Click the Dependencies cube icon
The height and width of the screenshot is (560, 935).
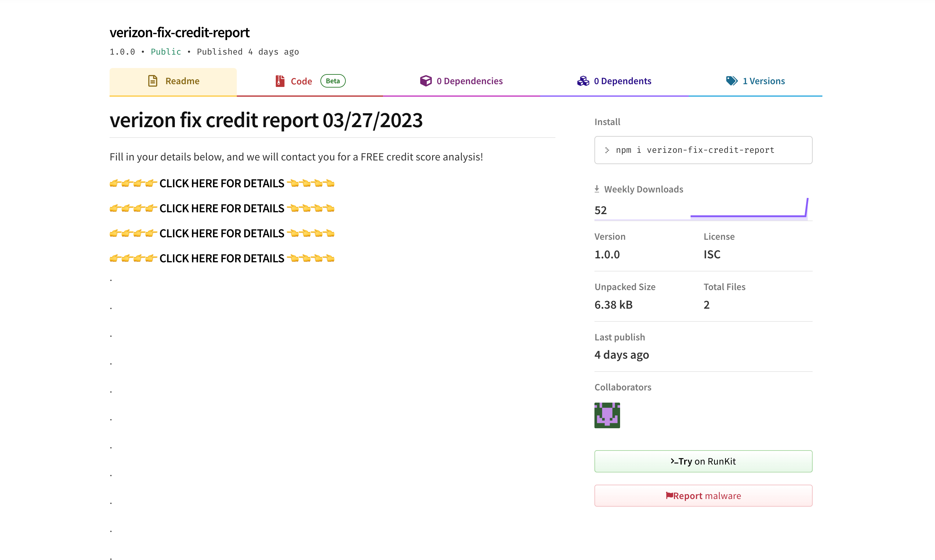(426, 81)
